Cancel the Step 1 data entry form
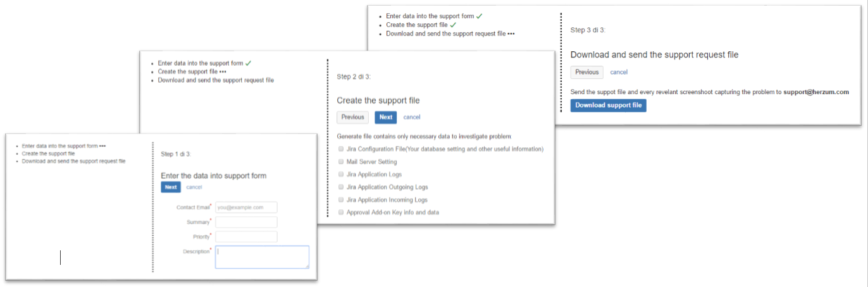Screen dimensions: 868x287 (x=194, y=187)
